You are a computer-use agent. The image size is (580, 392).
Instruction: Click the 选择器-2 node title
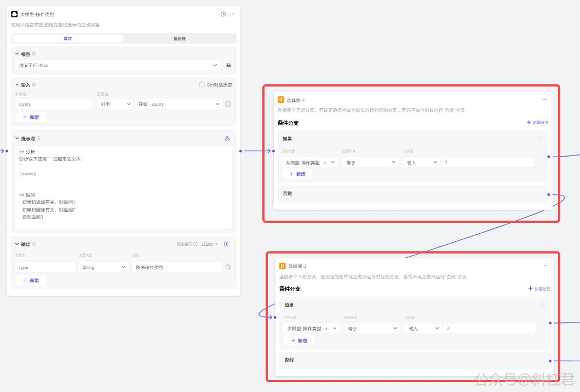point(297,266)
